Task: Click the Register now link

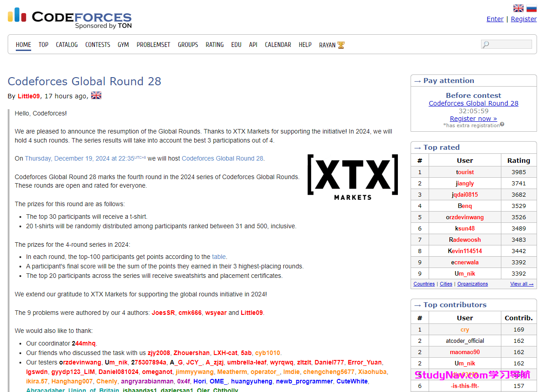Action: click(473, 118)
